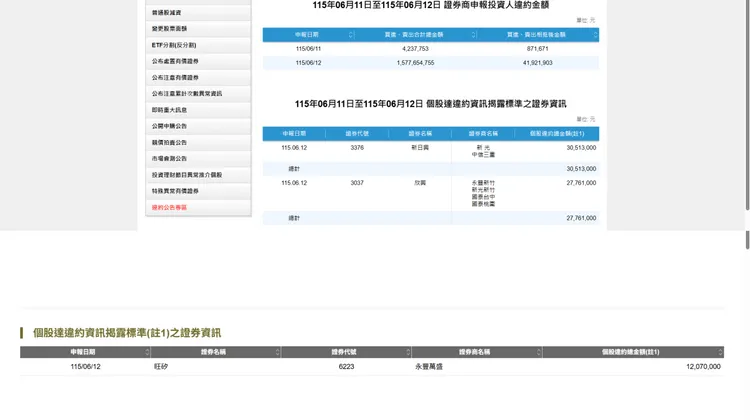Sort top table by 申報日期 arrow icon
This screenshot has height=420, width=750.
point(351,35)
